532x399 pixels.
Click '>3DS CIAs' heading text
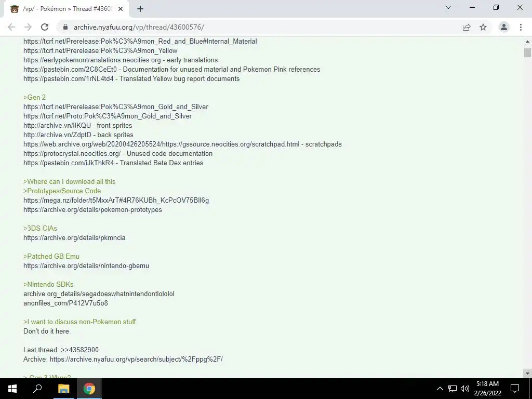(x=40, y=229)
